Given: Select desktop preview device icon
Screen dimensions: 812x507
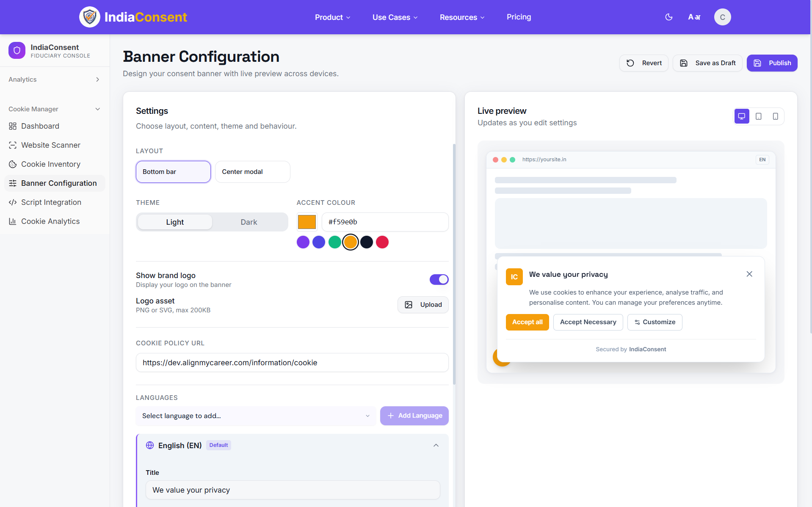Looking at the screenshot, I should click(742, 116).
